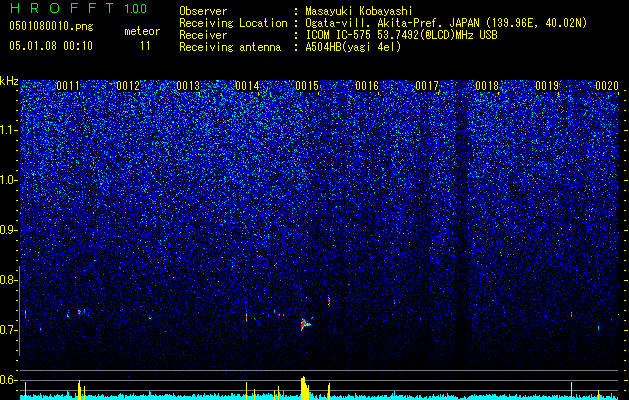The height and width of the screenshot is (400, 629).
Task: Select the Ogata-vill. Akita-Pref. JAPAN location text
Action: pyautogui.click(x=446, y=23)
